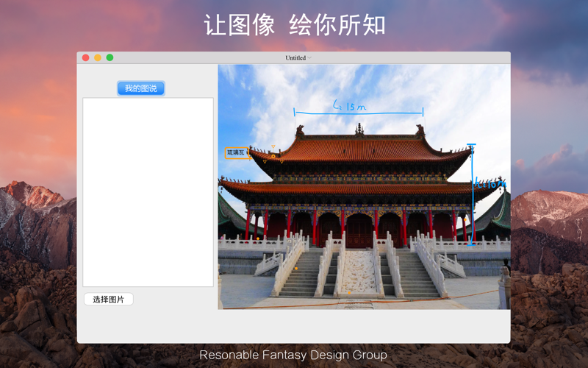Click the empty image list panel
The image size is (588, 368).
click(x=148, y=192)
